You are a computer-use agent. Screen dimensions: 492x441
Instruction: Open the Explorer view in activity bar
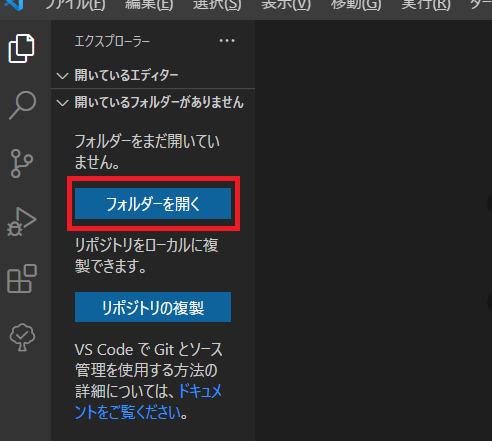pos(21,48)
